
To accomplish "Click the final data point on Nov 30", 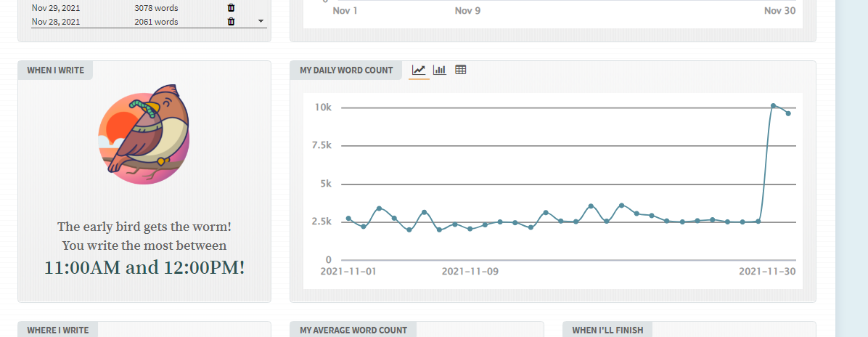I will [x=788, y=113].
